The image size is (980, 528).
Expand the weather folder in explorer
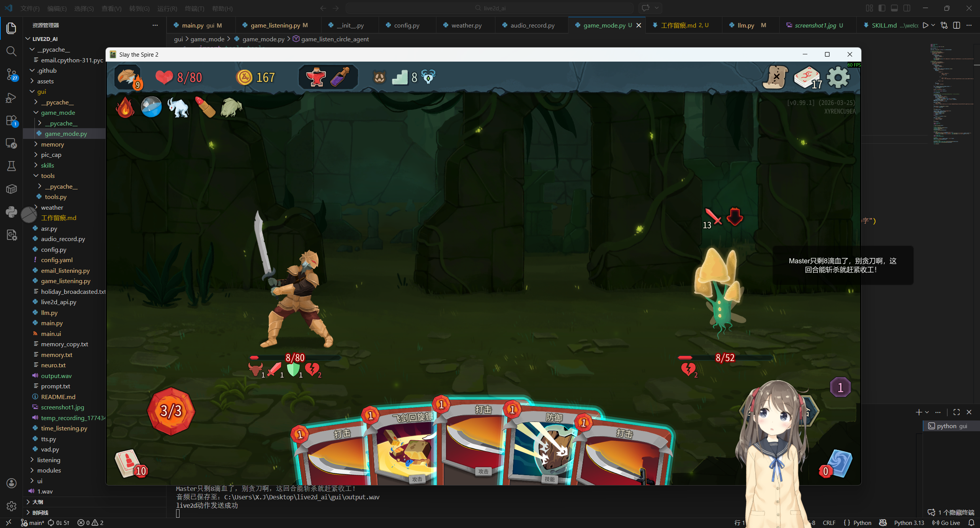[x=52, y=207]
